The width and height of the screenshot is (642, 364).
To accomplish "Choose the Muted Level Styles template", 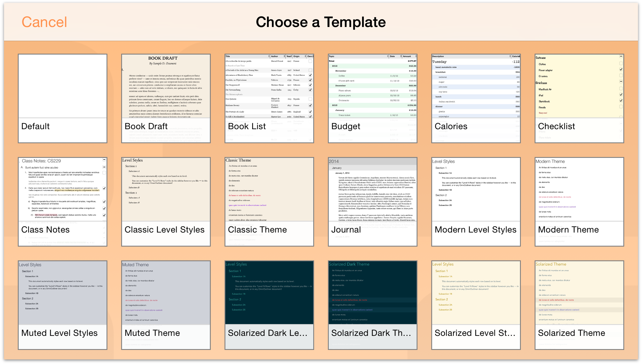I will (63, 305).
